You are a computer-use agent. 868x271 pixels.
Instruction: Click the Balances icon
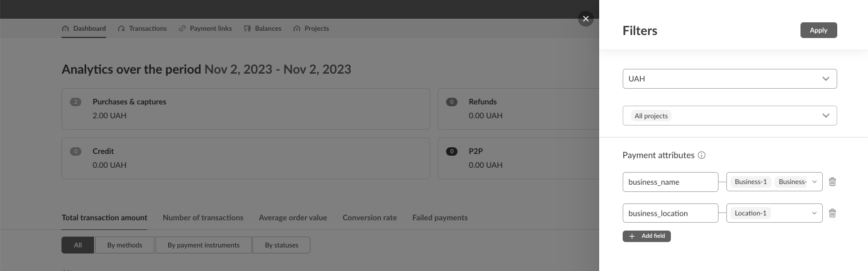click(x=247, y=28)
